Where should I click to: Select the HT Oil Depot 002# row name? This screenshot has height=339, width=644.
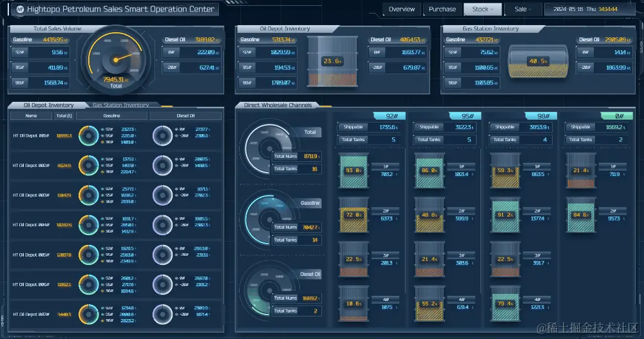tap(31, 166)
